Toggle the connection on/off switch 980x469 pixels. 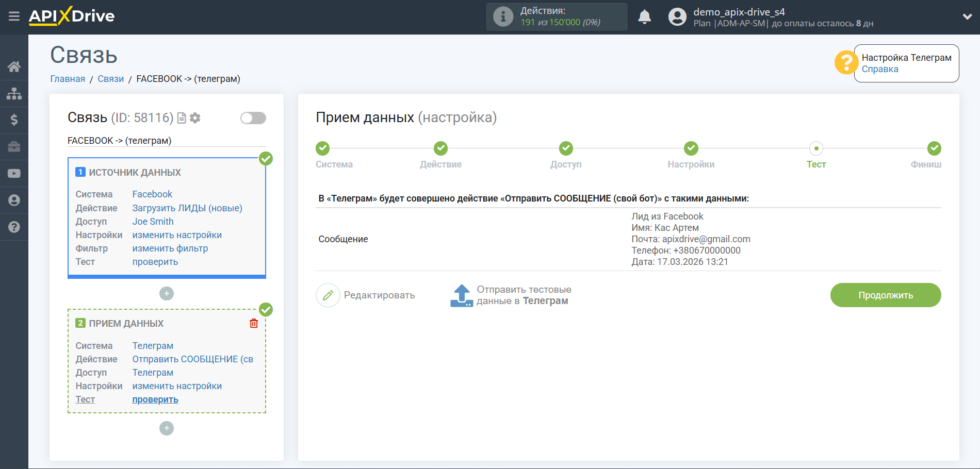click(253, 118)
